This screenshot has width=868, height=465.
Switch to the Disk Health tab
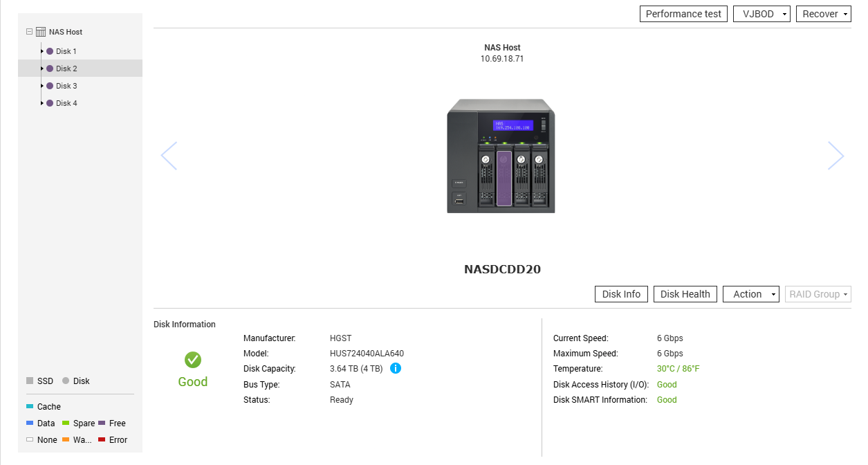tap(685, 293)
